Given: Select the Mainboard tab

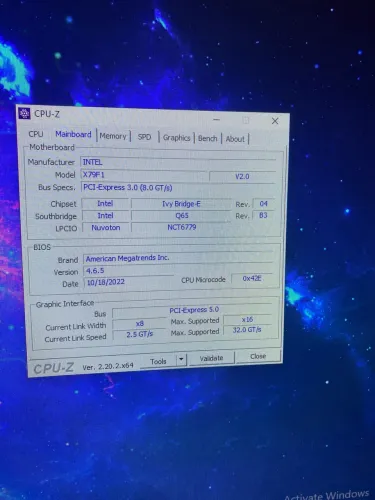Looking at the screenshot, I should (73, 134).
